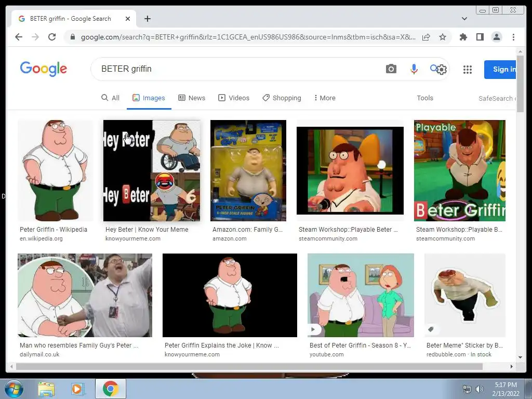The image size is (532, 399).
Task: Open Hey Beter meme image
Action: (152, 170)
